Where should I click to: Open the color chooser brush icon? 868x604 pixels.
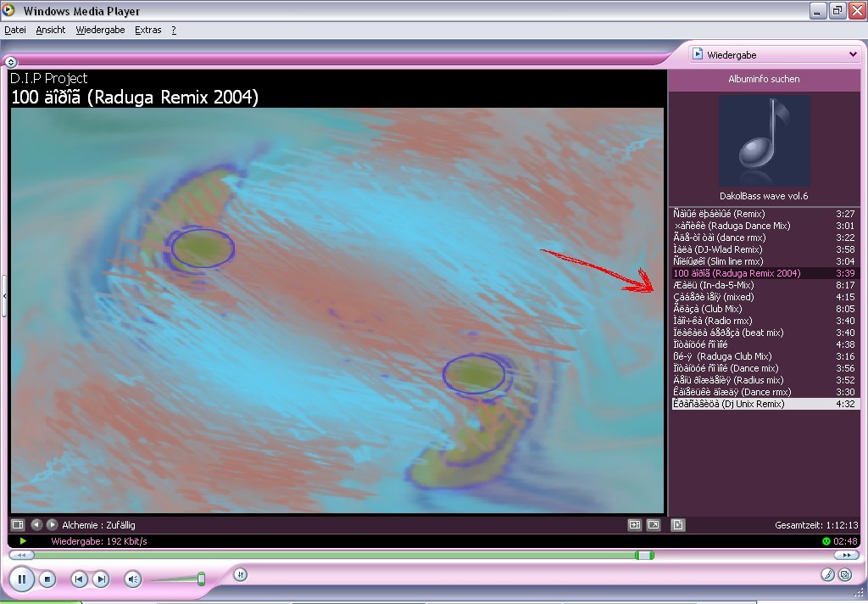pyautogui.click(x=827, y=574)
